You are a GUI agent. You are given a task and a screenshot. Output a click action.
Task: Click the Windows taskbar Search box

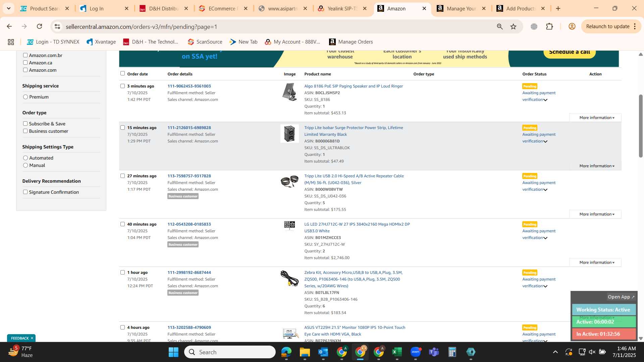pyautogui.click(x=230, y=352)
